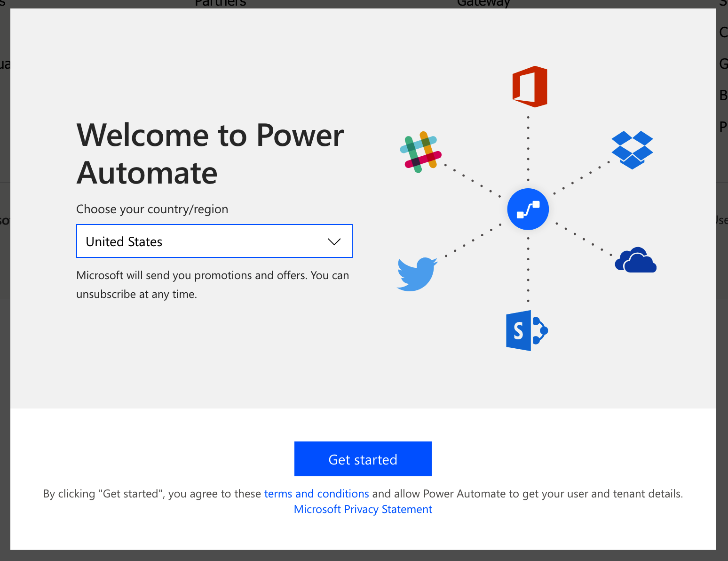Click the Slack logo icon
Screen dimensions: 728x561
[x=420, y=152]
